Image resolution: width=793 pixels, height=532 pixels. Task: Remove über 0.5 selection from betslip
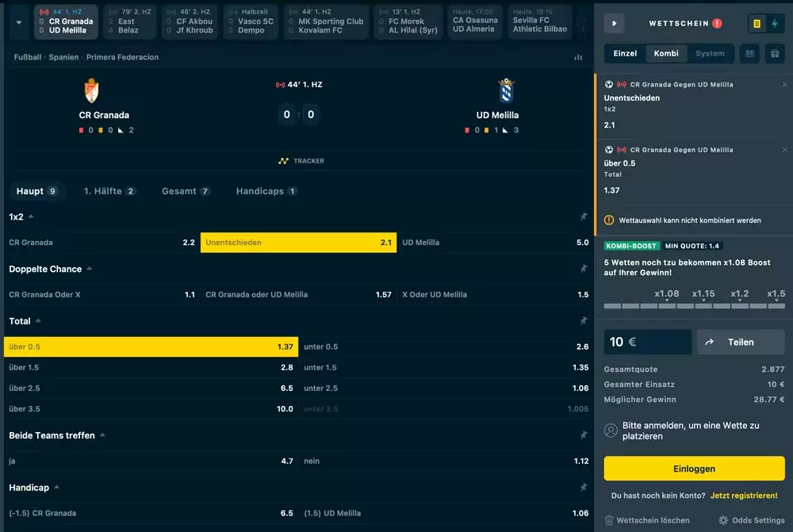point(784,150)
